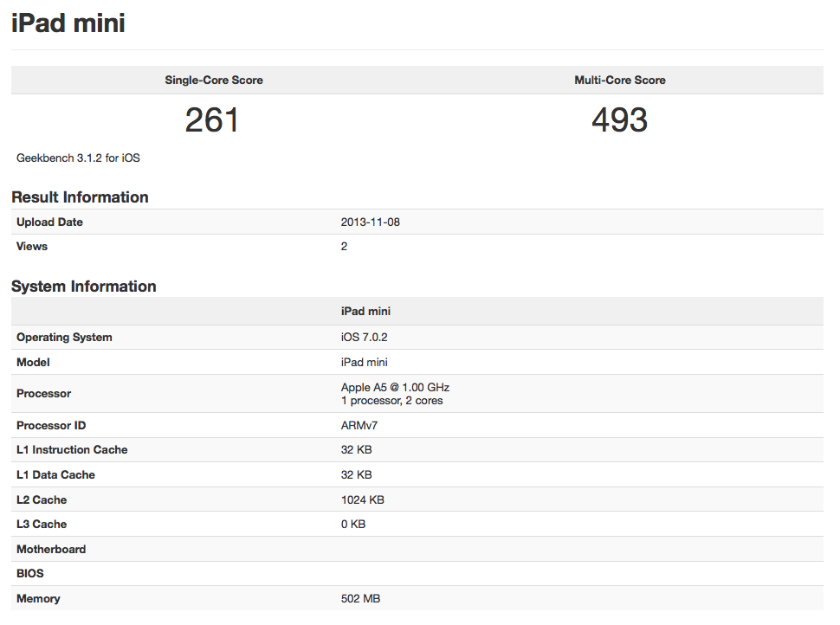Click the Model row label

(33, 362)
